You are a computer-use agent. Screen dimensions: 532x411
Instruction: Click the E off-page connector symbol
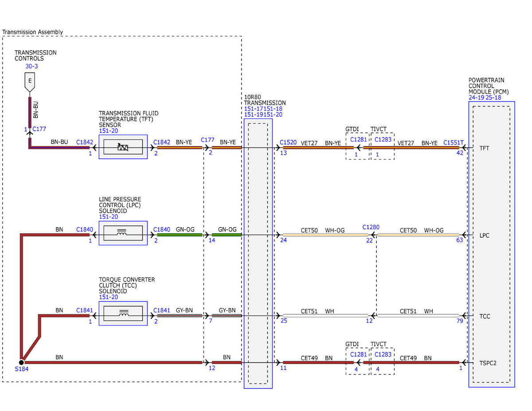point(30,82)
